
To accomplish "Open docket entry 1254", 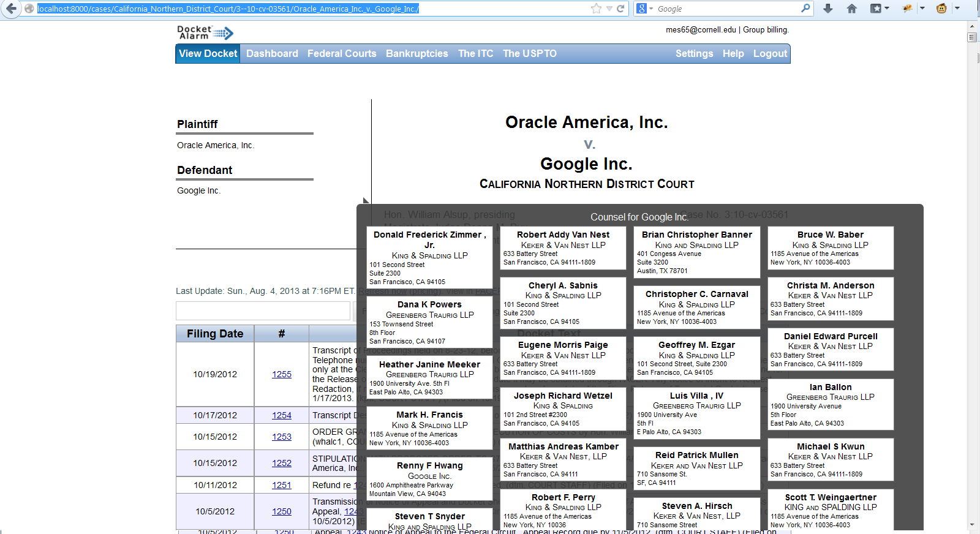I will coord(282,415).
